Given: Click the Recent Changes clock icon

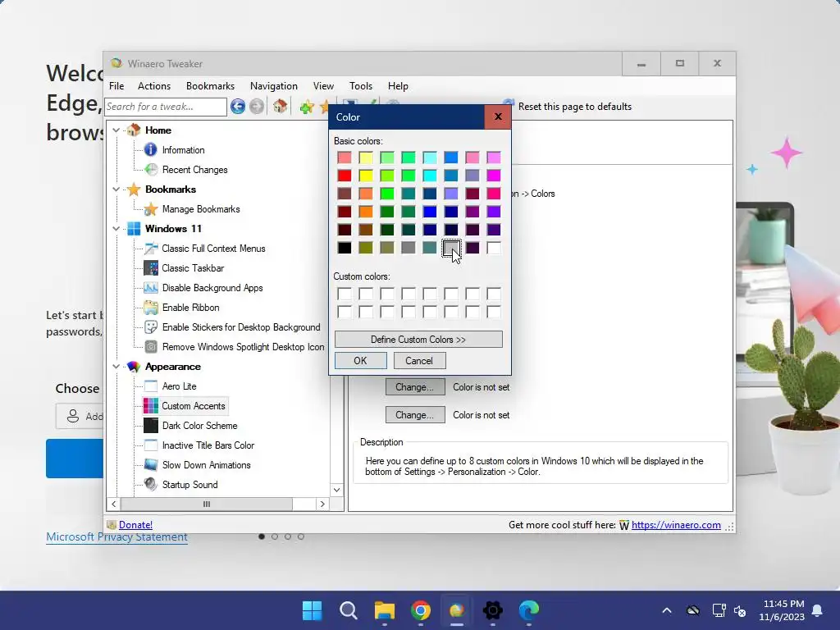Looking at the screenshot, I should coord(151,169).
